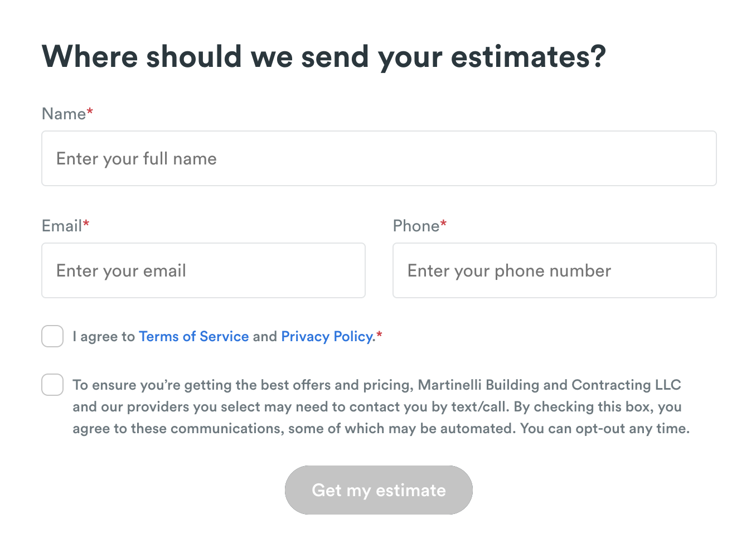Click the Martinelli Building and Contracting LLC text

click(549, 385)
